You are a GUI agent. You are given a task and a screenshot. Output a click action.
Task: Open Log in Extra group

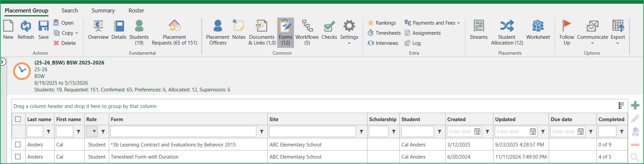pyautogui.click(x=412, y=43)
